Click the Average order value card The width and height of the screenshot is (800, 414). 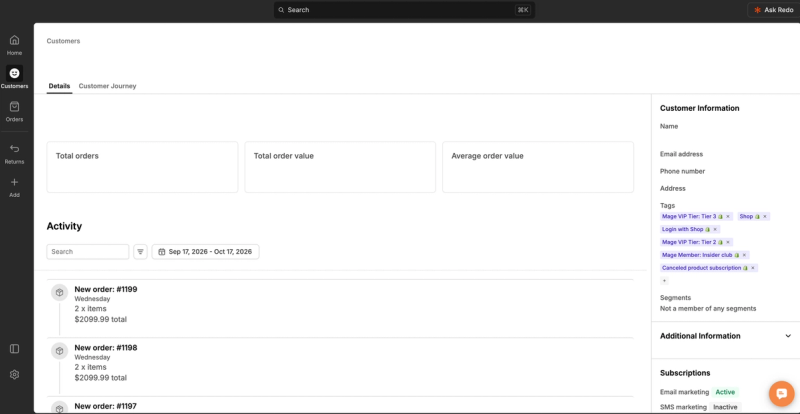538,167
